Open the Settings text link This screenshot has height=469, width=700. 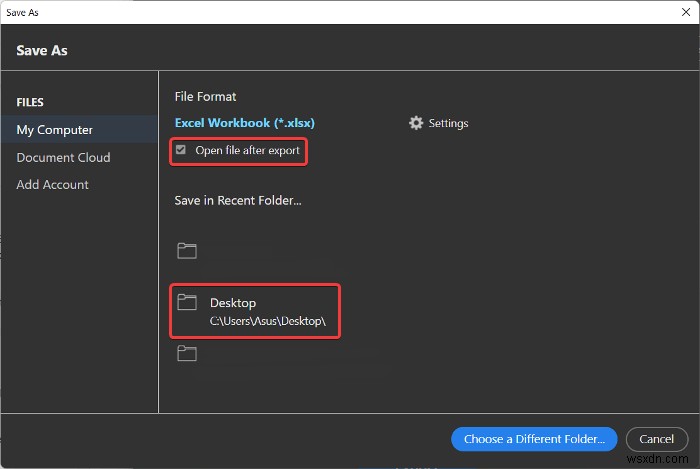448,123
